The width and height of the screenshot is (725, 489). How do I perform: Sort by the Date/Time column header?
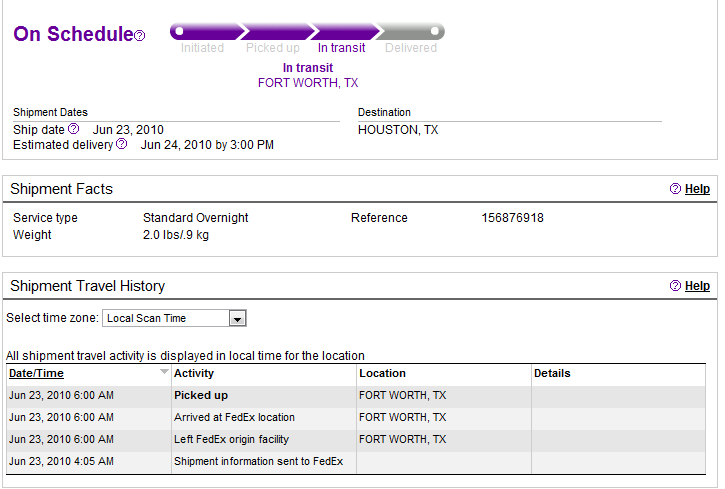click(36, 373)
